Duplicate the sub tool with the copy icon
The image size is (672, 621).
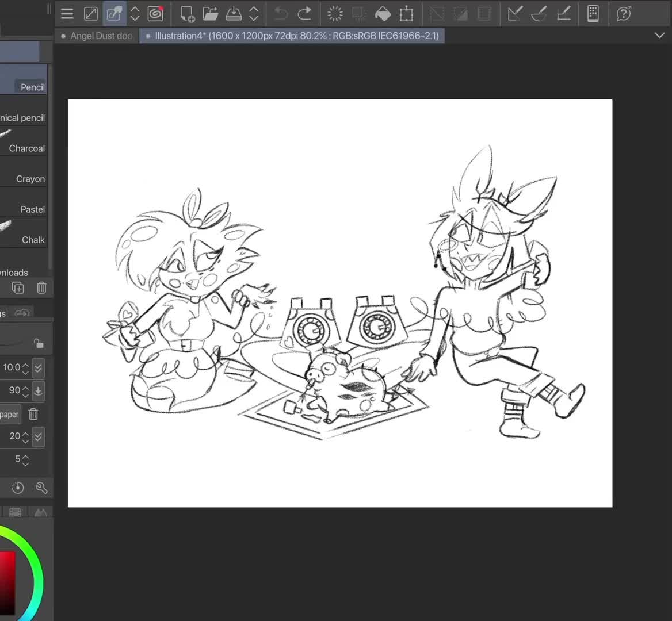(x=18, y=288)
